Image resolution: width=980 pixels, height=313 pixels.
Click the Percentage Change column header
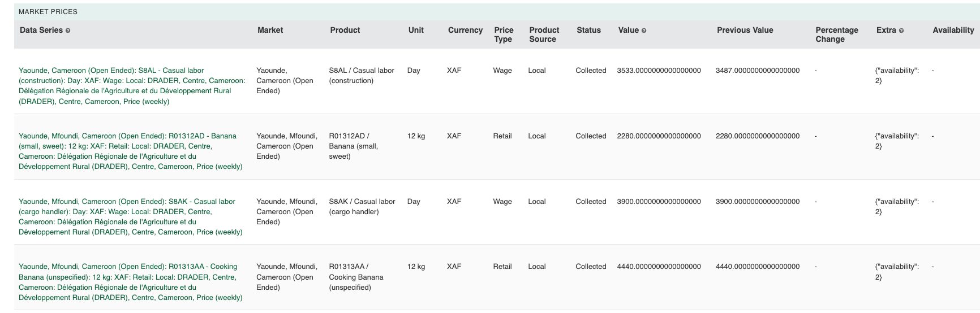(x=836, y=34)
